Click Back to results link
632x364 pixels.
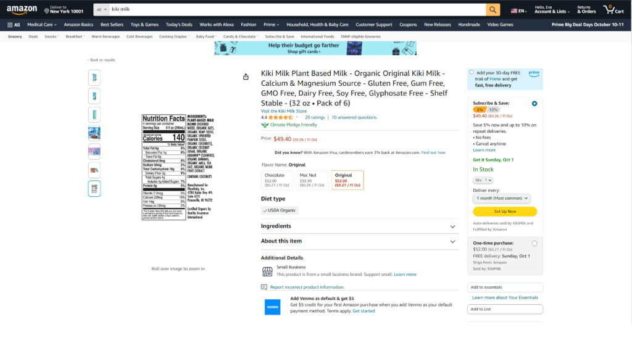point(101,60)
